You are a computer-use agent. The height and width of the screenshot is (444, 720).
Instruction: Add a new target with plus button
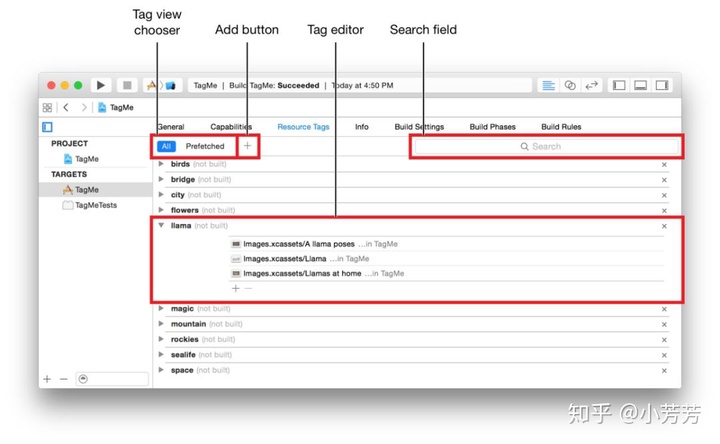pyautogui.click(x=47, y=379)
